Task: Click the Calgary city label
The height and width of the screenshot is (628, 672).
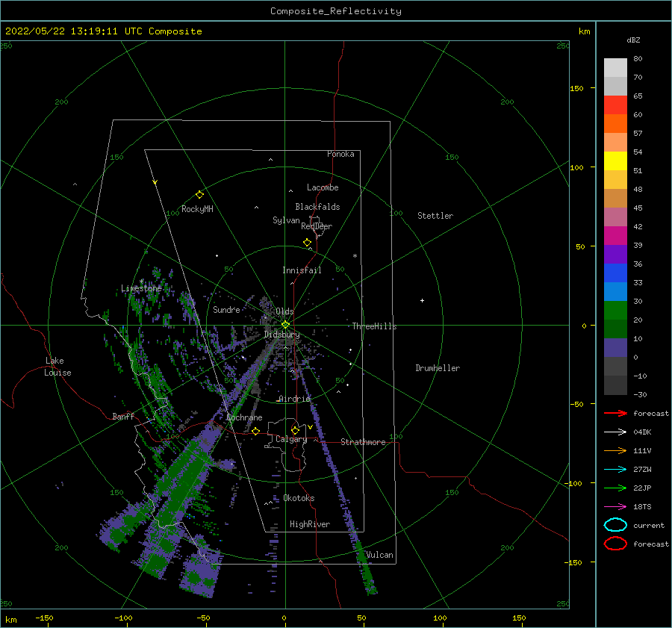Action: tap(291, 439)
